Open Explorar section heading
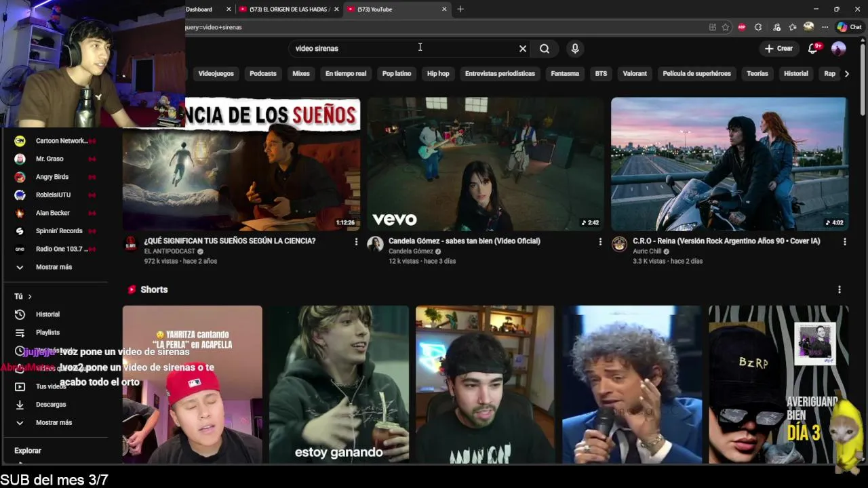Screen dimensions: 868x488 (28, 451)
